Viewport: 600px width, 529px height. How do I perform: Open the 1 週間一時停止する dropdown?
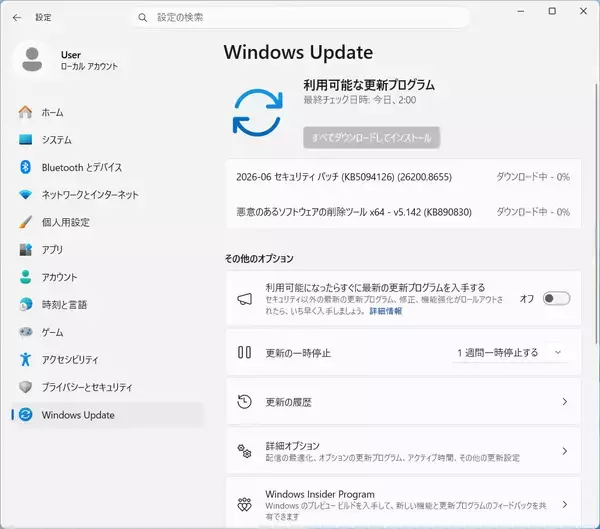coord(510,353)
